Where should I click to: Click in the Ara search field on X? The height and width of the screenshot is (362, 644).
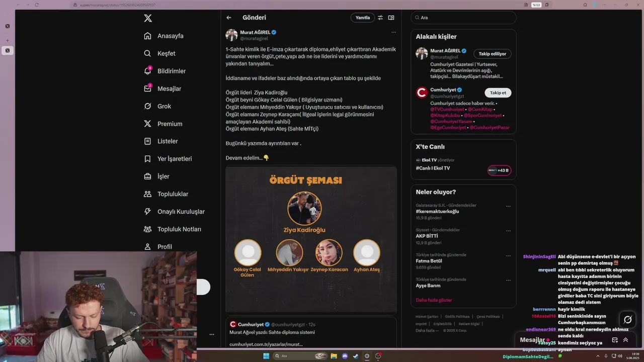[x=464, y=18]
